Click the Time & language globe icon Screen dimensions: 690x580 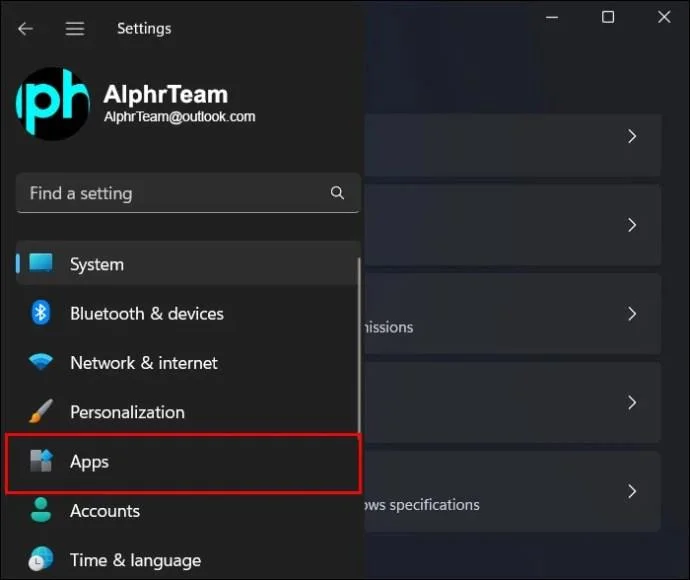coord(41,559)
